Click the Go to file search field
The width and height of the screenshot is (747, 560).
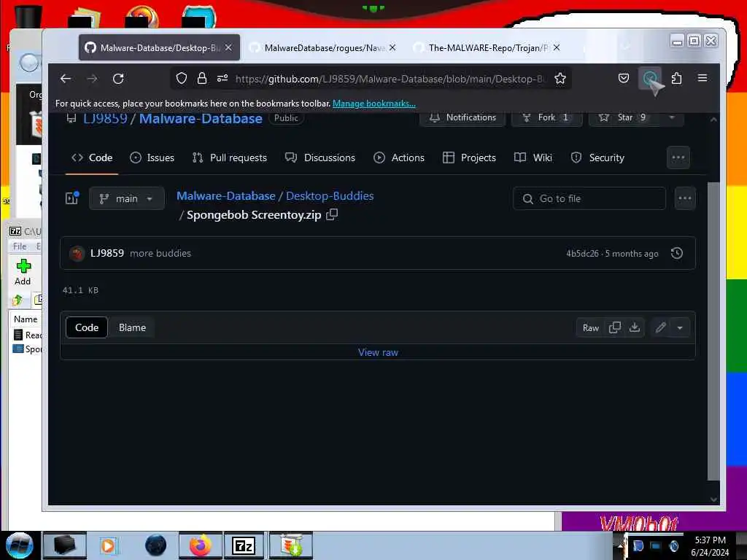coord(589,198)
